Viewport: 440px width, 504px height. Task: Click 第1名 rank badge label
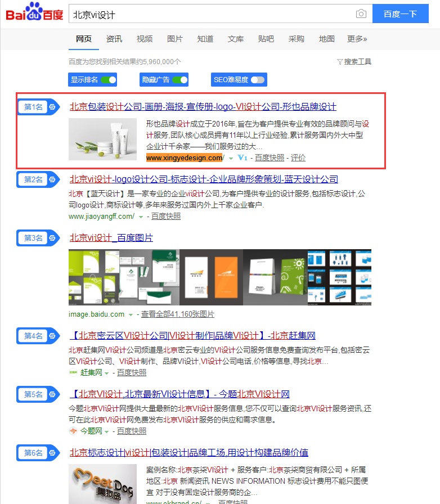[33, 107]
